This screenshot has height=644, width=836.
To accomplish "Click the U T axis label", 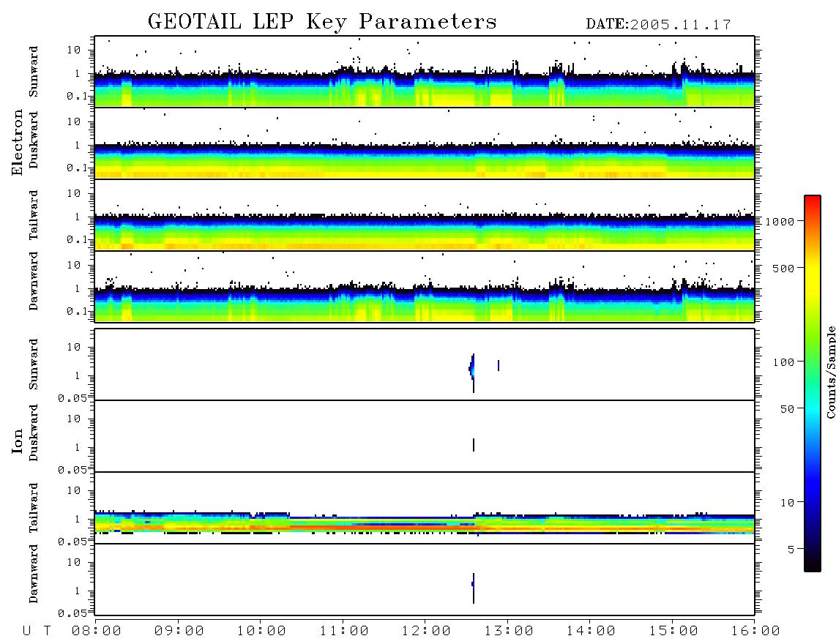I will tap(37, 631).
